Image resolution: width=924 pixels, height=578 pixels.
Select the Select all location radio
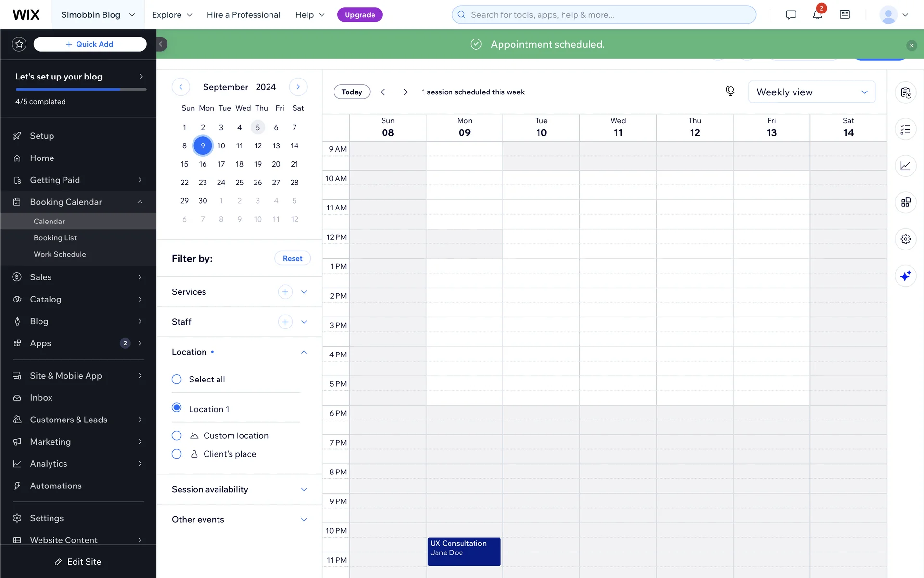click(x=177, y=380)
